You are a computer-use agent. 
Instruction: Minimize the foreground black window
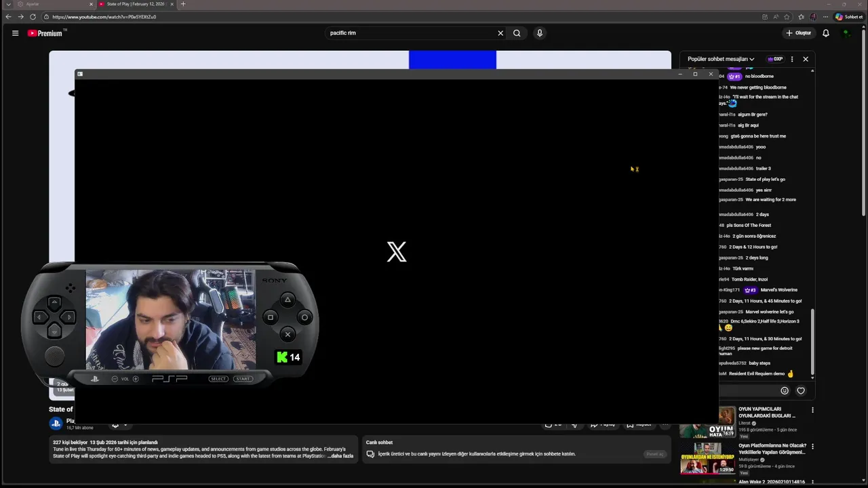680,74
